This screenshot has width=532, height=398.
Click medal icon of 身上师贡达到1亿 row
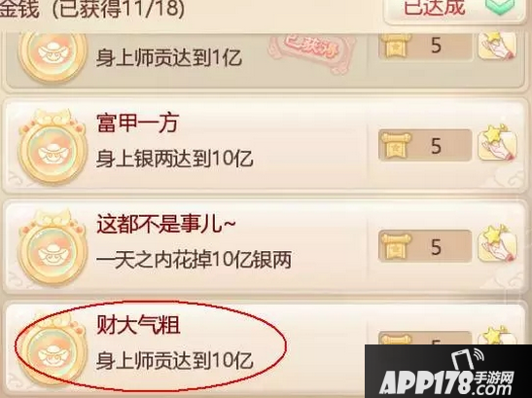click(x=52, y=56)
